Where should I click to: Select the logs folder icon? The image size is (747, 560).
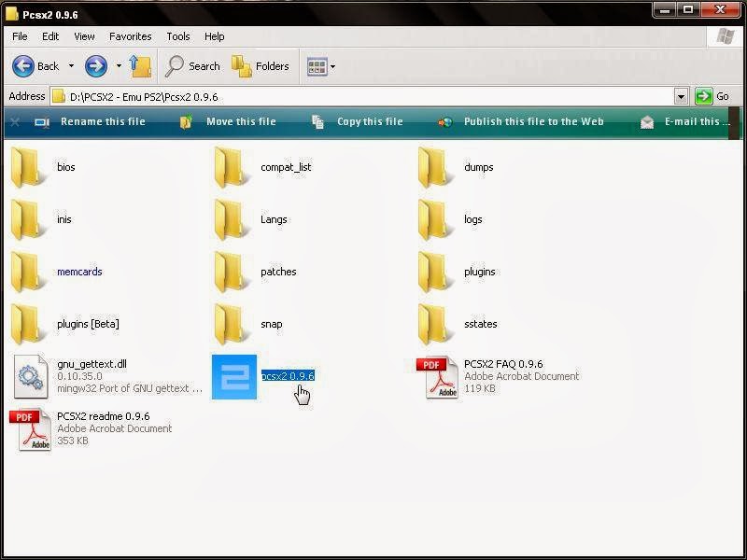435,219
